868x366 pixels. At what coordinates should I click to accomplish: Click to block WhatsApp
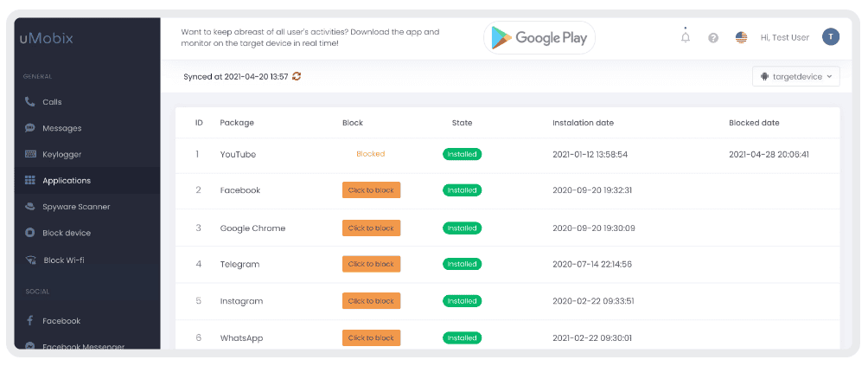click(x=371, y=337)
